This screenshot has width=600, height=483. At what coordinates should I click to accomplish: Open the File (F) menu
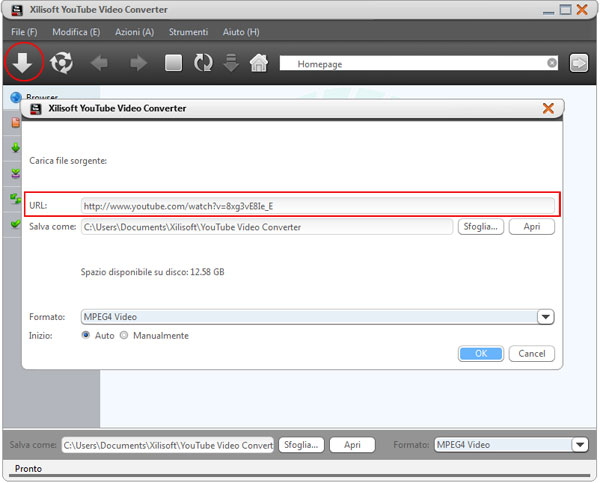[x=24, y=32]
